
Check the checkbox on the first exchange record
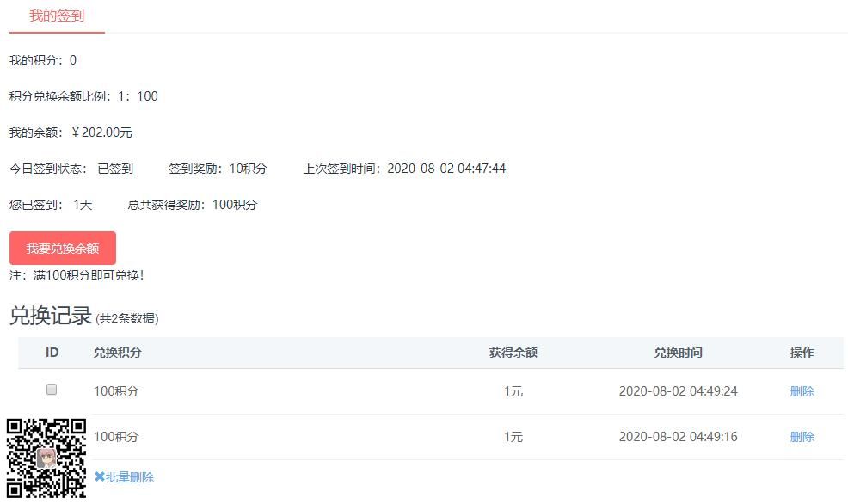pos(52,390)
